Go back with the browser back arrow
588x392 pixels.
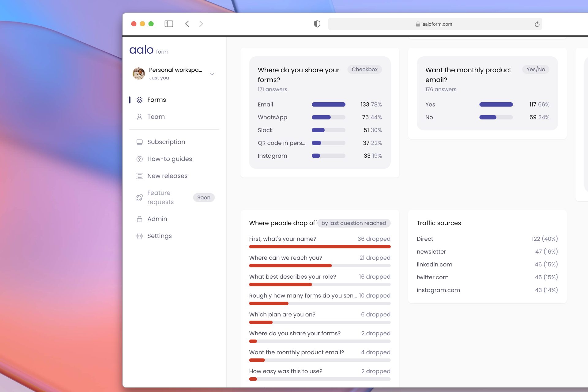[187, 24]
